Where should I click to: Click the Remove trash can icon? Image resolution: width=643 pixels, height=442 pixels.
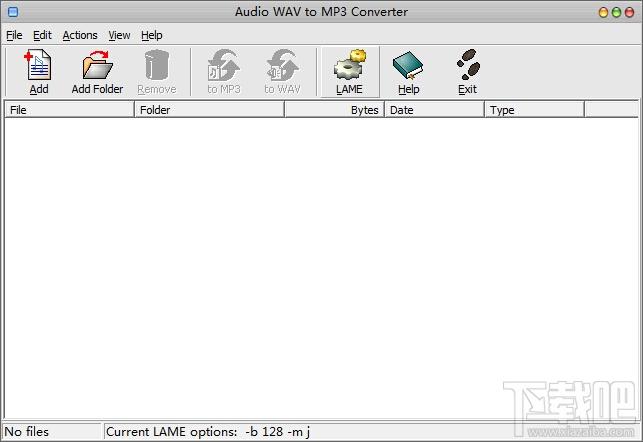[x=157, y=65]
